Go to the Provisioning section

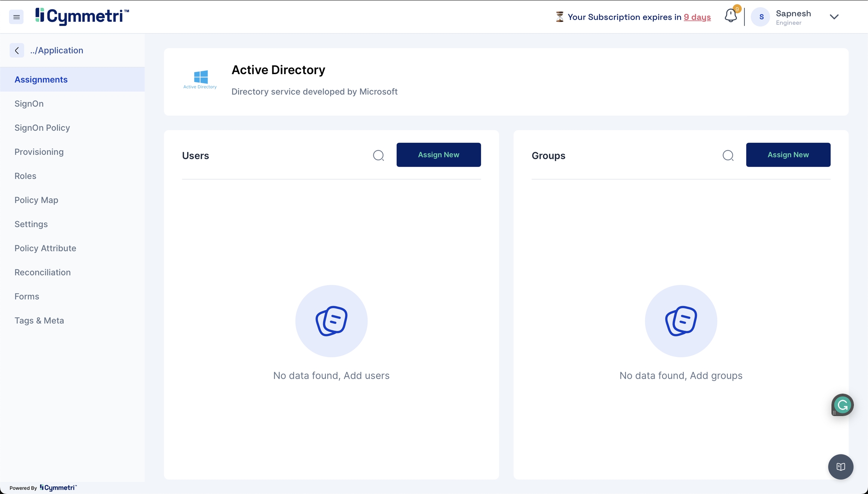(x=39, y=152)
